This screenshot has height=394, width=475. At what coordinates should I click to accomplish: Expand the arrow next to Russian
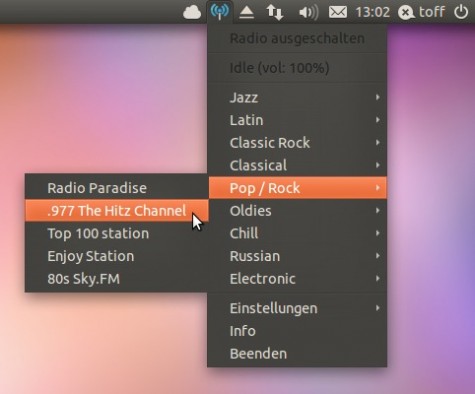[x=378, y=256]
